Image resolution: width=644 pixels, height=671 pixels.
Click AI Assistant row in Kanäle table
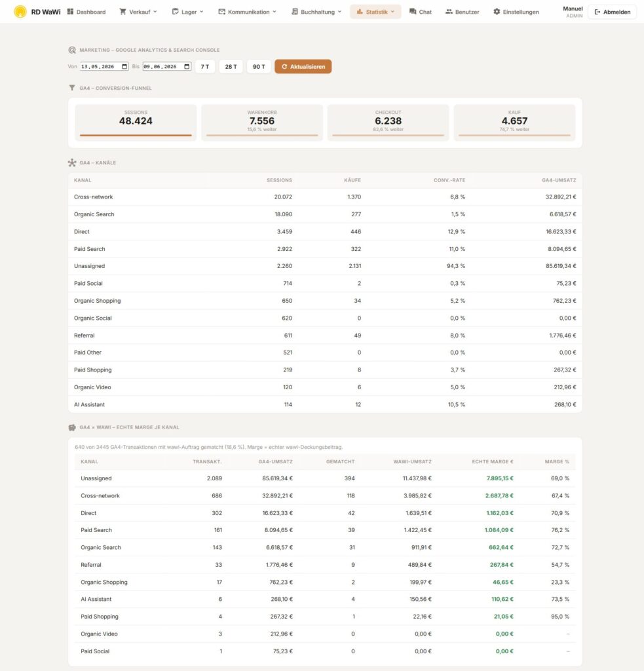[x=325, y=404]
